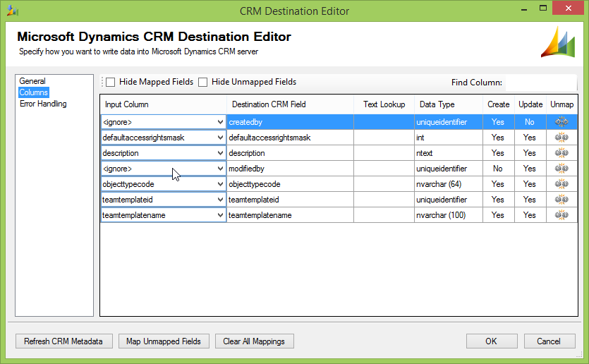Open input column dropdown for teamtemplatename

click(x=220, y=215)
